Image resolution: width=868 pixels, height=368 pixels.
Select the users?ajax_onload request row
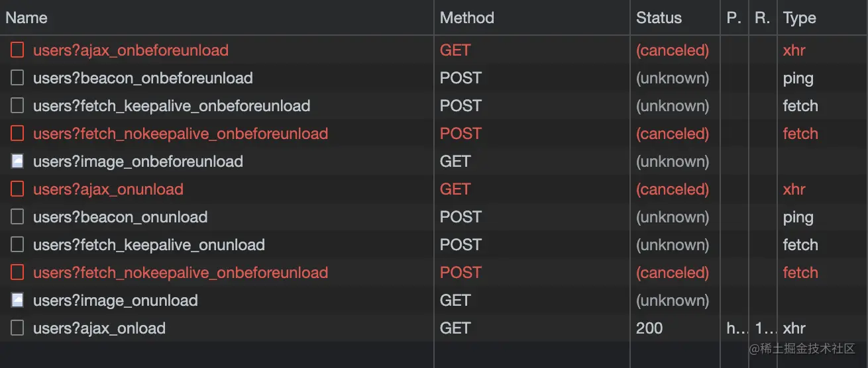[434, 328]
